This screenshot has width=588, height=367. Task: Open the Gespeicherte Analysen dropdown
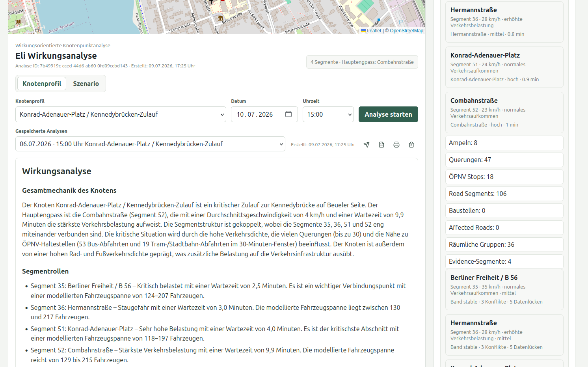(150, 144)
